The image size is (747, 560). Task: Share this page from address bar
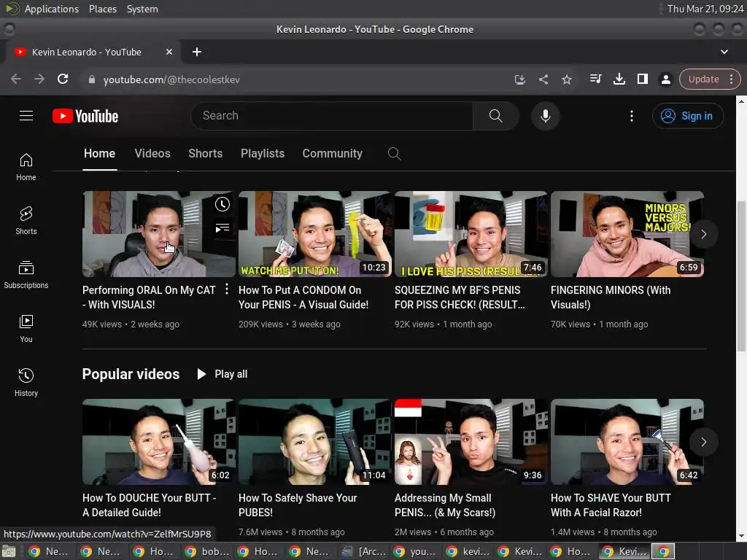click(x=543, y=79)
